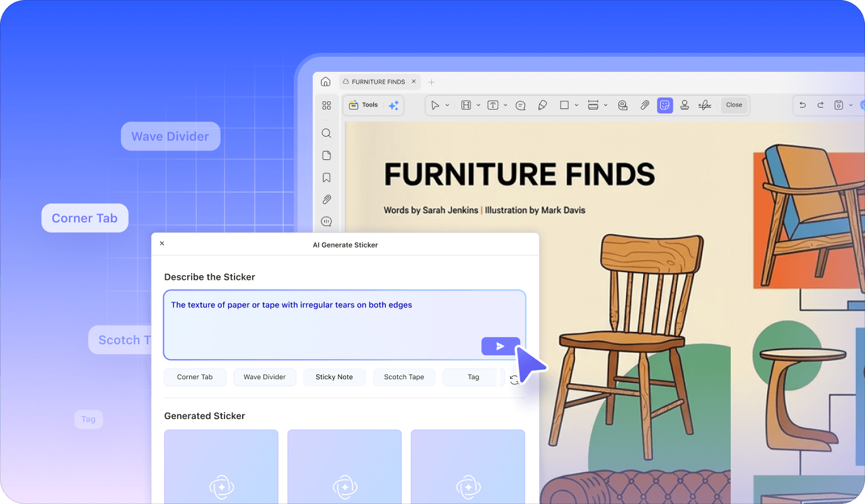Viewport: 865px width, 504px height.
Task: Select the stamp tool
Action: 685,105
